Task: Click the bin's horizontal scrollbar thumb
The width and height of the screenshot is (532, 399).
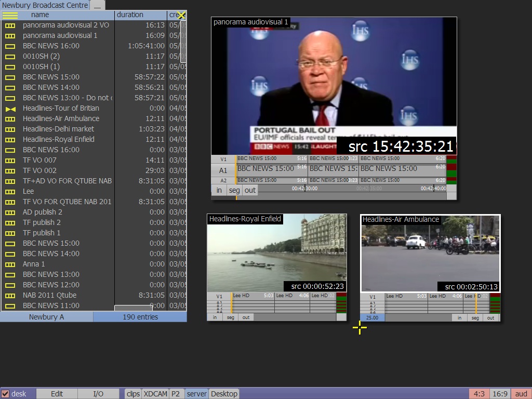Action: coord(134,308)
